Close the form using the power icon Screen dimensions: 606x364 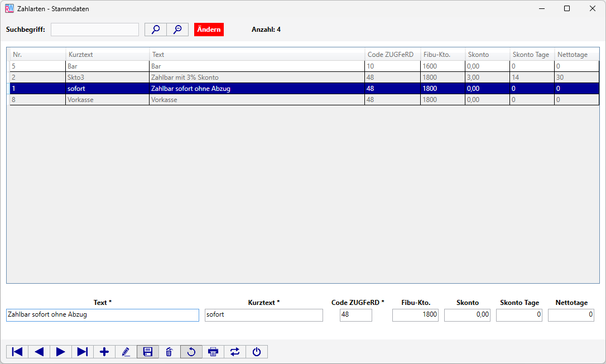[257, 352]
